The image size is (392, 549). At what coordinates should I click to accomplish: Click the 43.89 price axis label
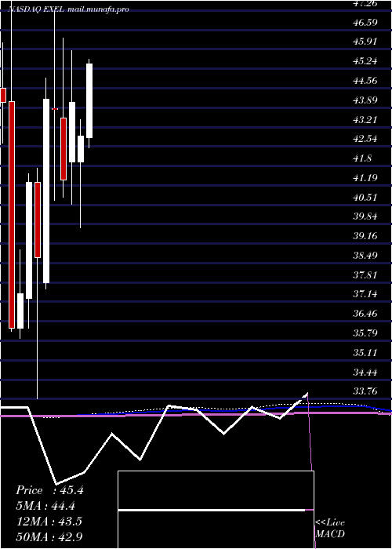[365, 100]
